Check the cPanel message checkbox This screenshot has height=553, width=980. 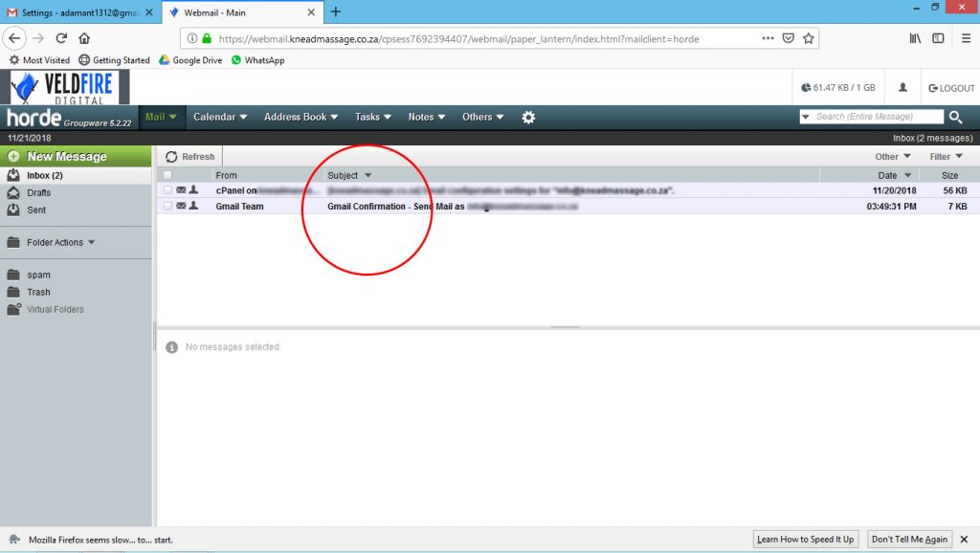(x=167, y=190)
